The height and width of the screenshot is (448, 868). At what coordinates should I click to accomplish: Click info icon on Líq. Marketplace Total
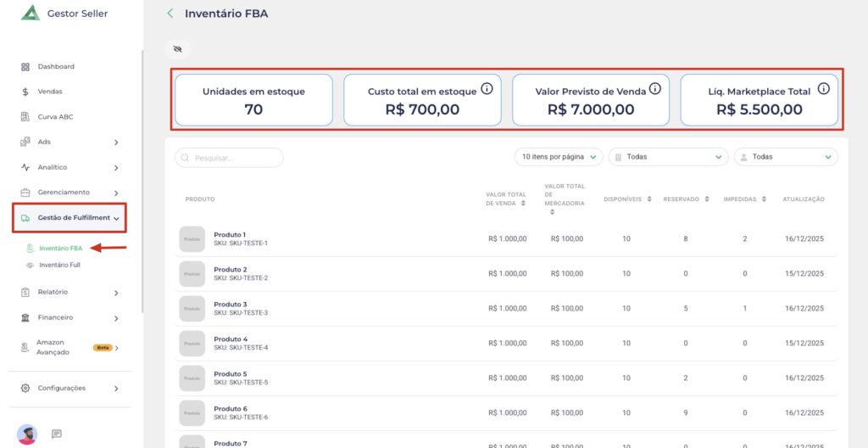pos(823,89)
